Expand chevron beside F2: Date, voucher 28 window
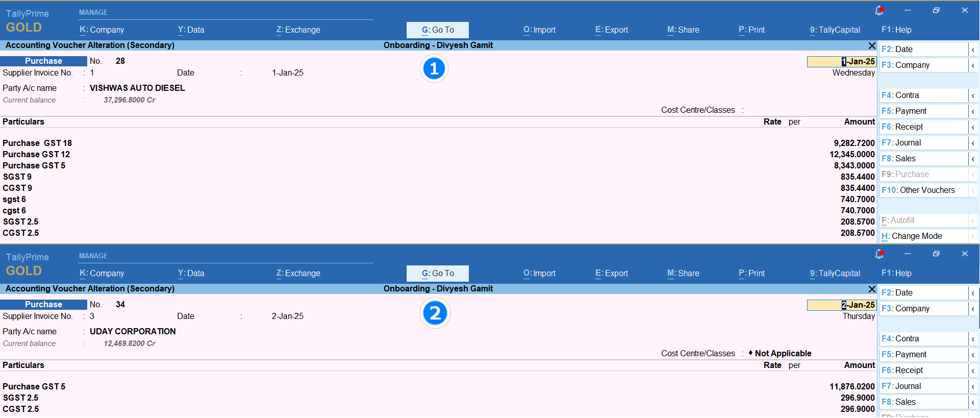The image size is (980, 418). (973, 50)
